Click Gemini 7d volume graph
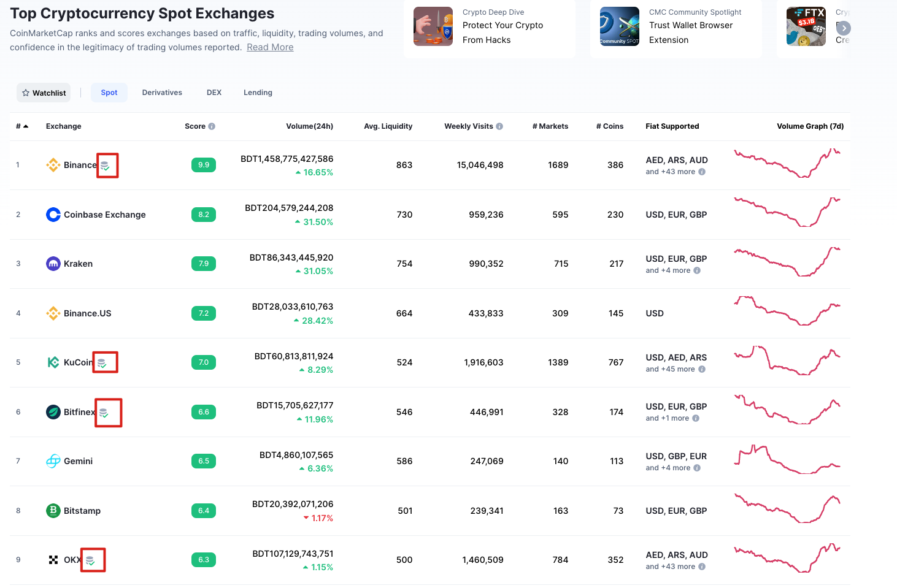The height and width of the screenshot is (588, 897). tap(787, 460)
